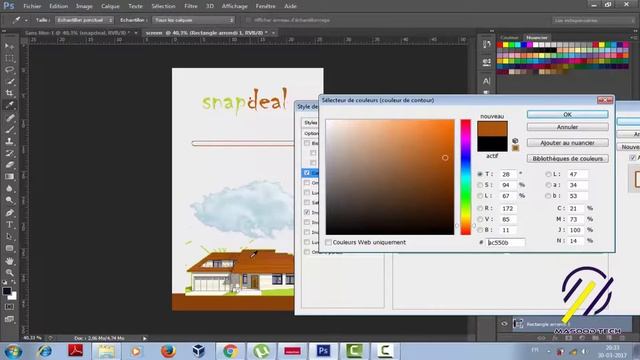The height and width of the screenshot is (360, 640).
Task: Open the Affichage menu
Action: (235, 6)
